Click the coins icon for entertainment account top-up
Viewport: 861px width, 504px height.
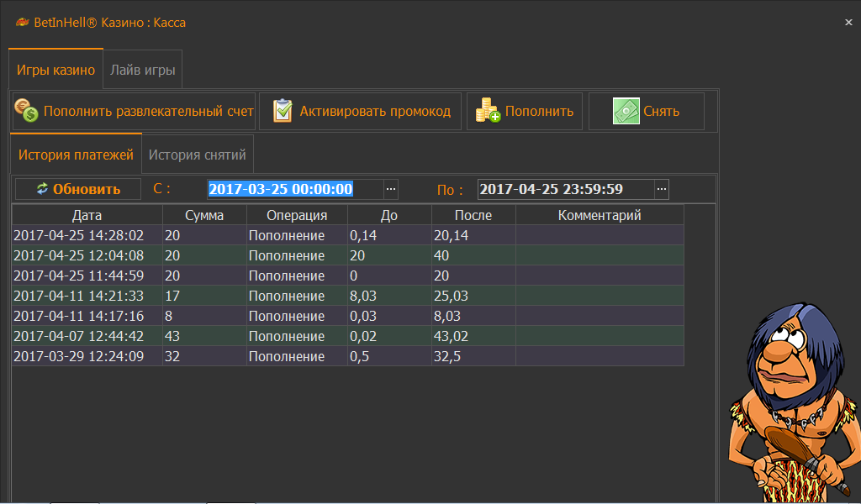[27, 111]
